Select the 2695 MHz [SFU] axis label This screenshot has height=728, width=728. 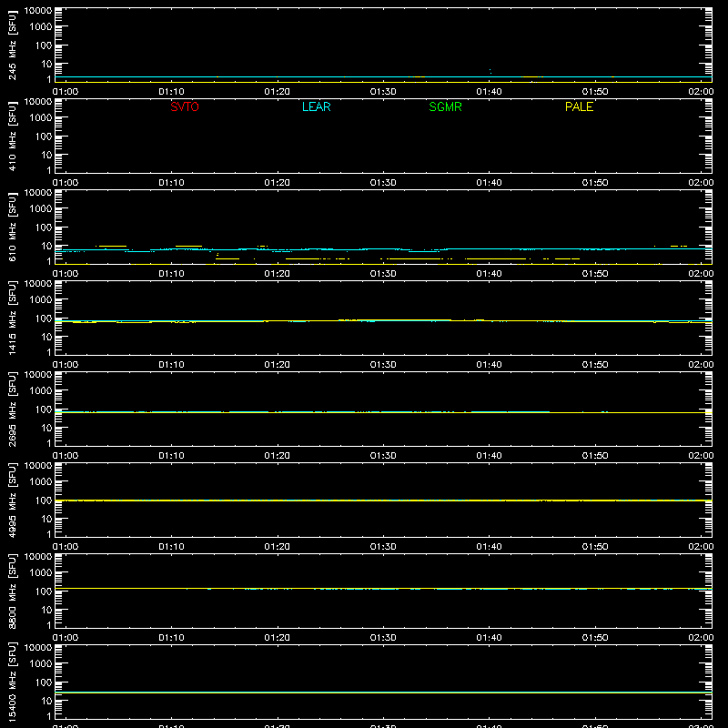pyautogui.click(x=13, y=409)
